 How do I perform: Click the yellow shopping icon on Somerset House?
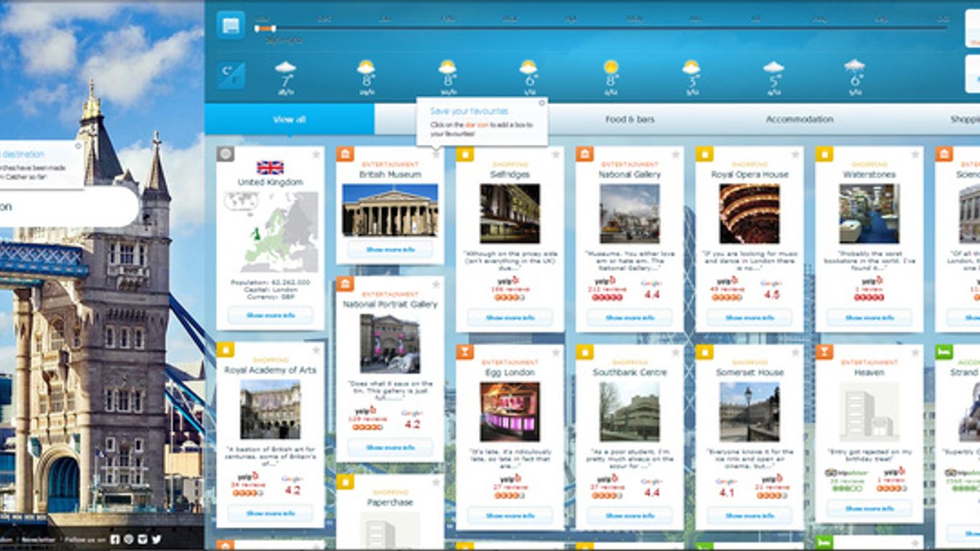pos(704,352)
